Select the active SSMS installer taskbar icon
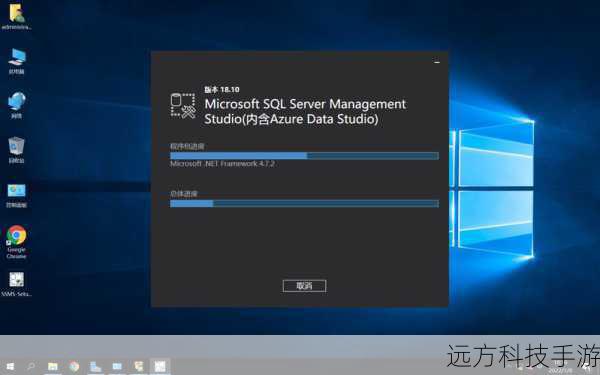 click(160, 367)
